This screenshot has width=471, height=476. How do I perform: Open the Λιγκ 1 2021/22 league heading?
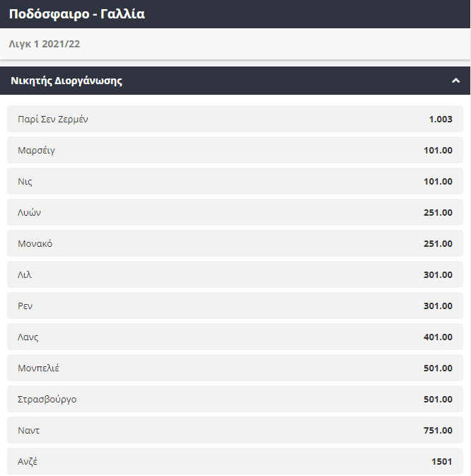tap(45, 44)
